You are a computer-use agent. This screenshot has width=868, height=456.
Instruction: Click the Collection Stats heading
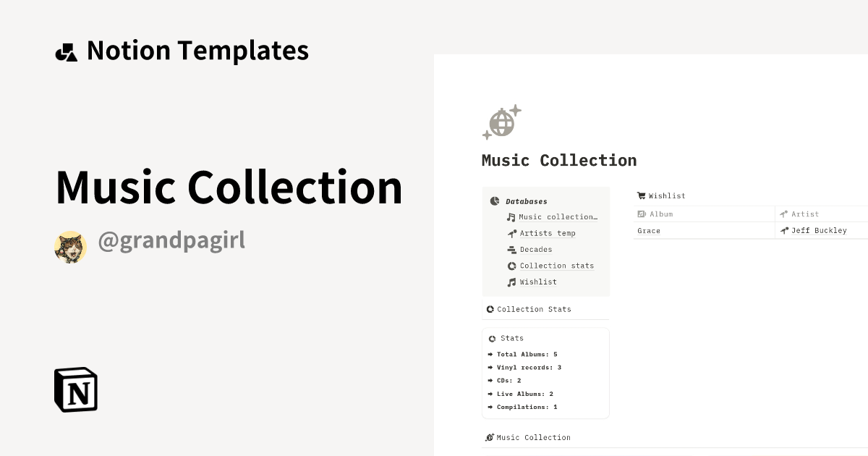pyautogui.click(x=535, y=309)
